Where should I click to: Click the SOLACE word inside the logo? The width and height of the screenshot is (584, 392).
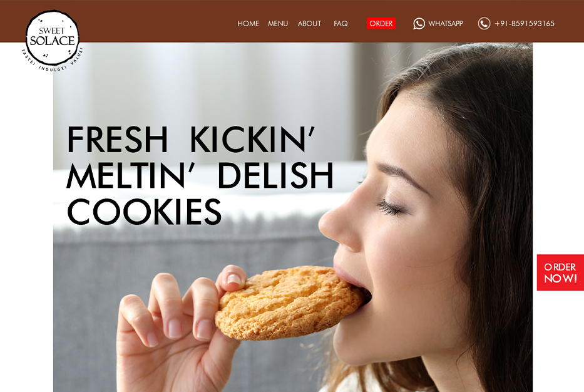(53, 41)
